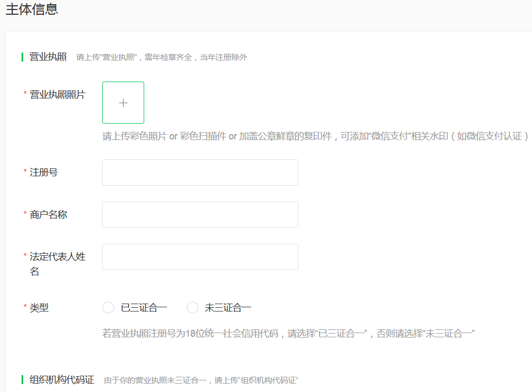Click the hint about 彩色照片 or 彩色扫描件
532x392 pixels.
[315, 136]
